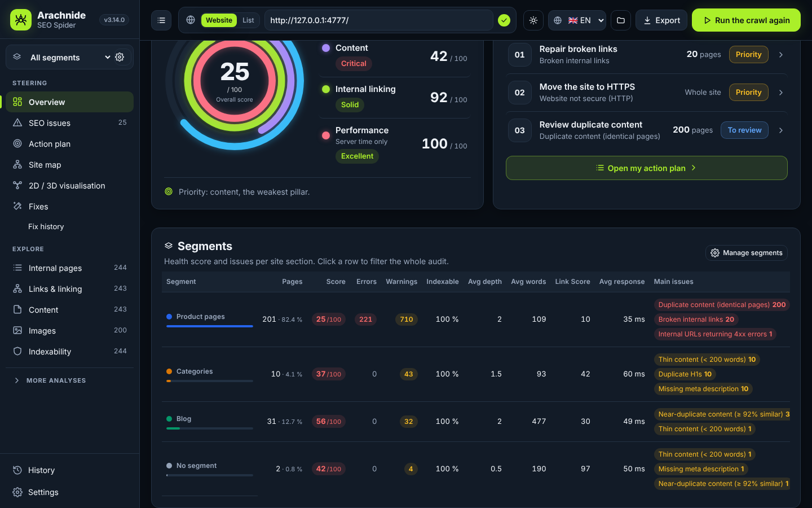Screen dimensions: 812x508
Task: Click the crawl URL input field
Action: pos(379,20)
